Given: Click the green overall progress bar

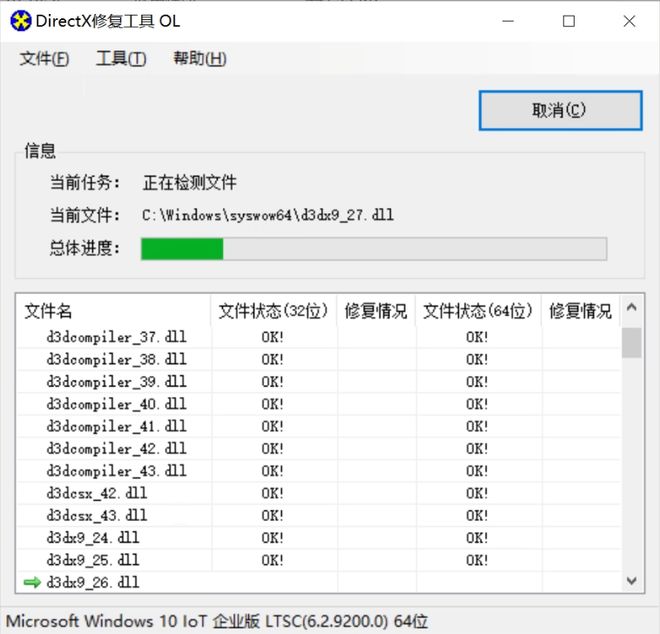Looking at the screenshot, I should click(374, 248).
